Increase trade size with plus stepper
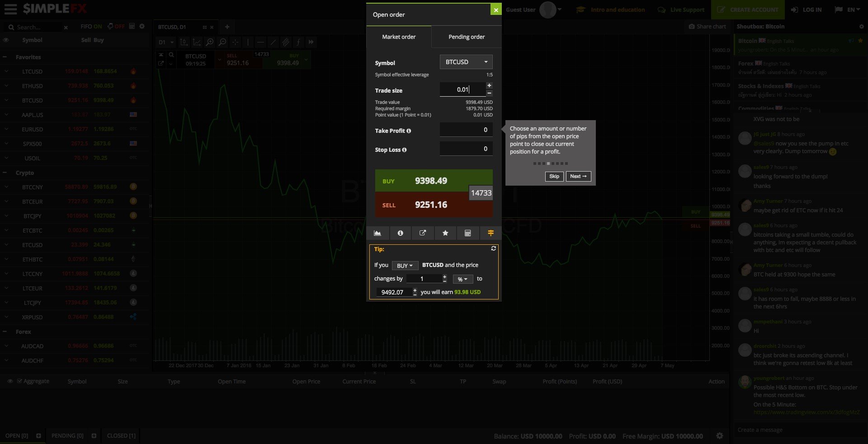Image resolution: width=868 pixels, height=444 pixels. [x=489, y=86]
